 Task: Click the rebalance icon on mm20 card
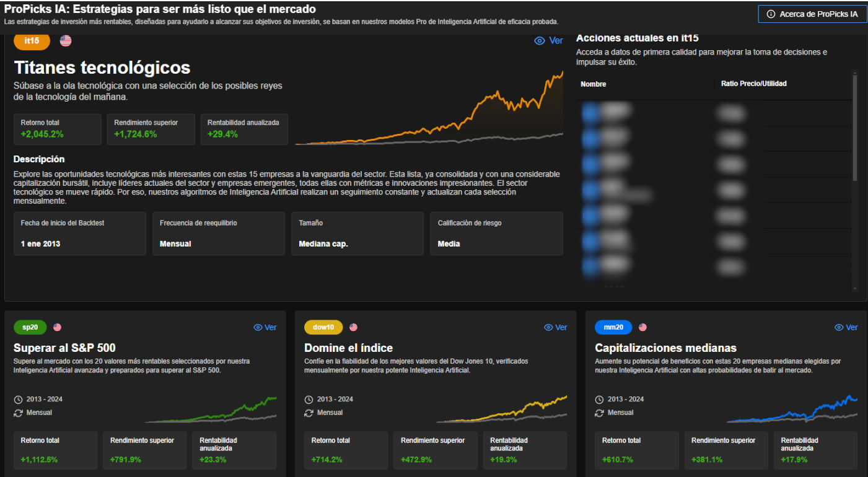click(x=599, y=413)
